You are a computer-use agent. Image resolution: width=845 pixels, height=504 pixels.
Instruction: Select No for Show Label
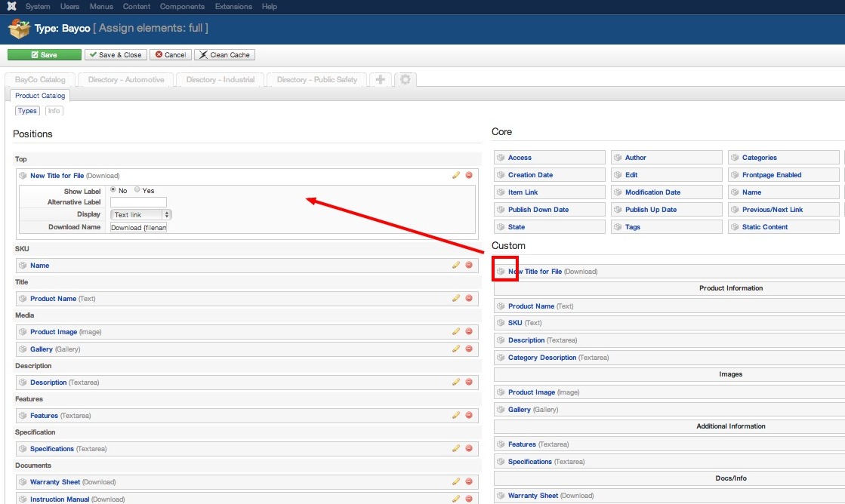pyautogui.click(x=113, y=189)
